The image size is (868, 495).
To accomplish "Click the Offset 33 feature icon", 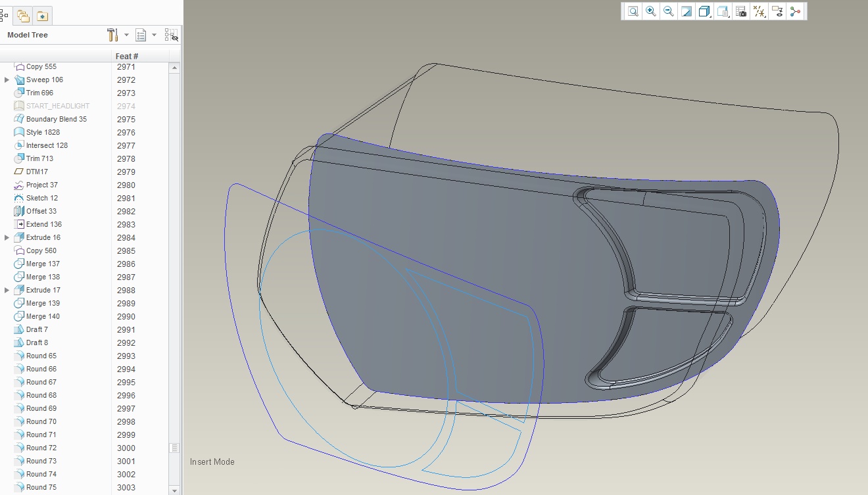I will point(19,211).
